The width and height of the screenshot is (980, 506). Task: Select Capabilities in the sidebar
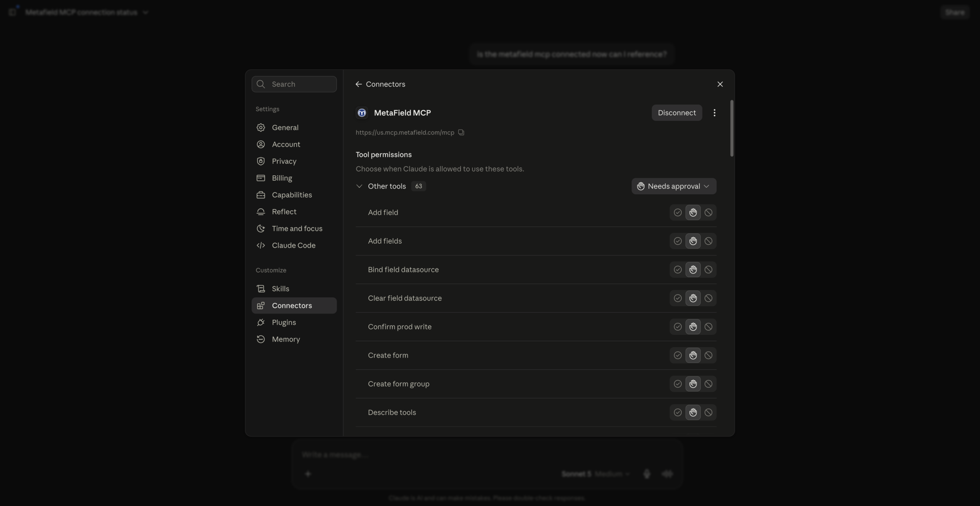click(294, 195)
